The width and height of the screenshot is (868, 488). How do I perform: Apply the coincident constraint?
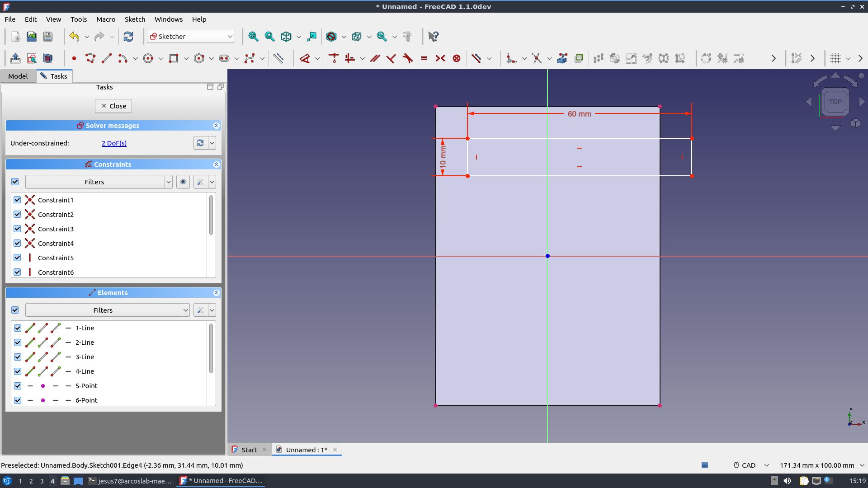[x=334, y=58]
